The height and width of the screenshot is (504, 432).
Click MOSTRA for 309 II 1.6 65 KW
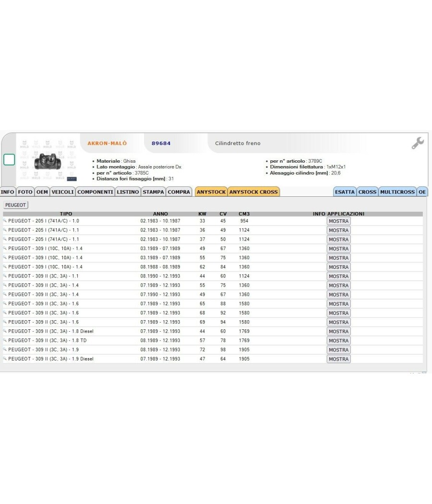(338, 304)
